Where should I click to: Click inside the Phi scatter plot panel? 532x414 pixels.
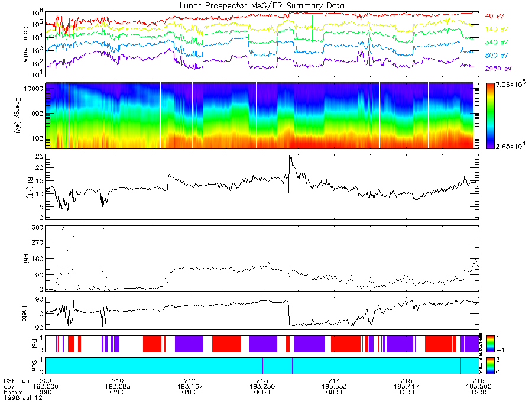tap(262, 258)
